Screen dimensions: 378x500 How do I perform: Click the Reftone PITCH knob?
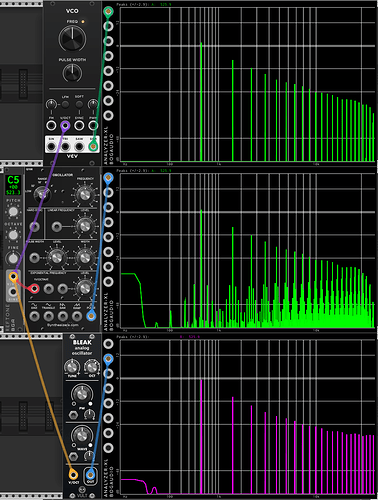pos(13,211)
